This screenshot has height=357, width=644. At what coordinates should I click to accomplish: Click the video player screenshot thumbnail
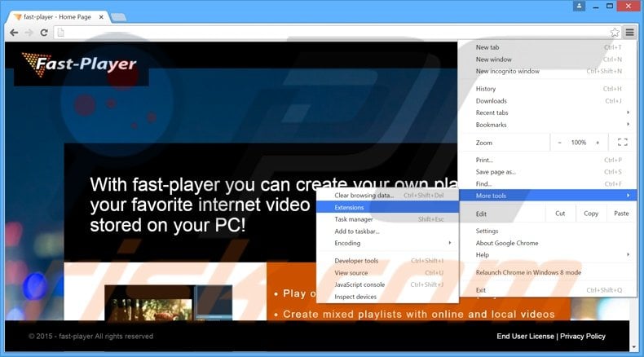coord(169,302)
